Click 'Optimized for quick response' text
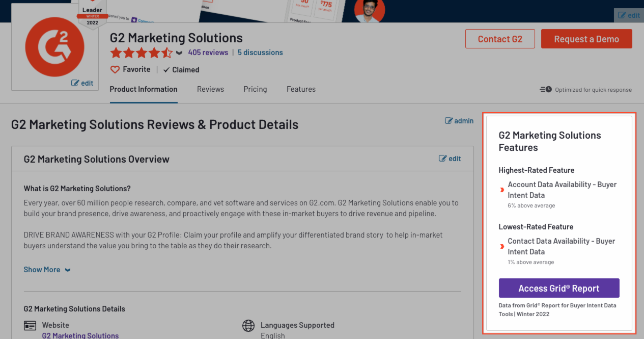644x339 pixels. point(594,90)
